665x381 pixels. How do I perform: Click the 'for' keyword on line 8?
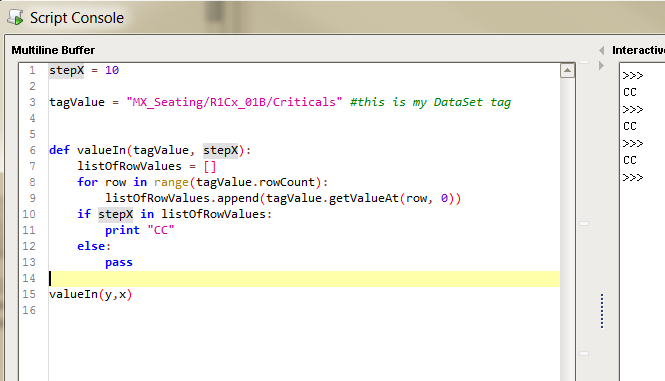tap(87, 182)
